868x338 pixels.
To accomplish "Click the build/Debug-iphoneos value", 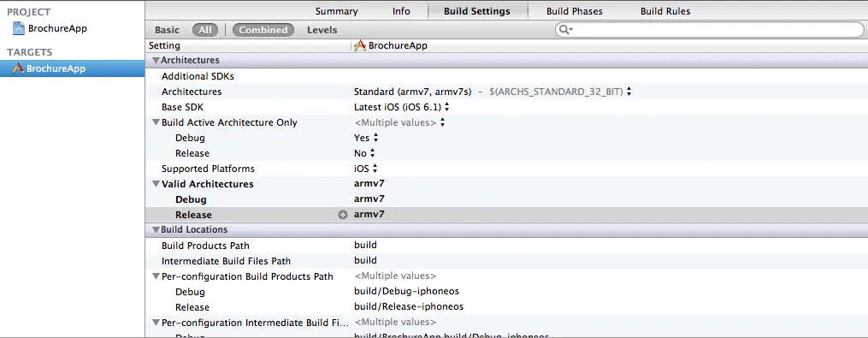I will [406, 292].
